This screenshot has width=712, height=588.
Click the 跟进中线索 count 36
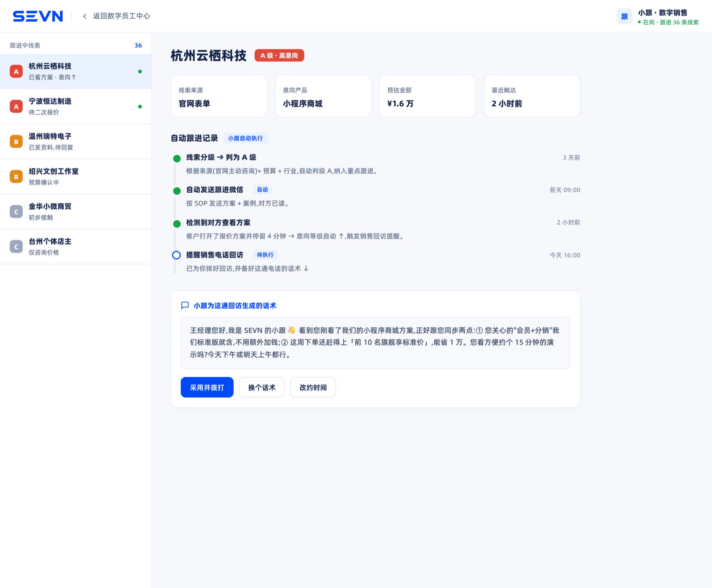[138, 46]
